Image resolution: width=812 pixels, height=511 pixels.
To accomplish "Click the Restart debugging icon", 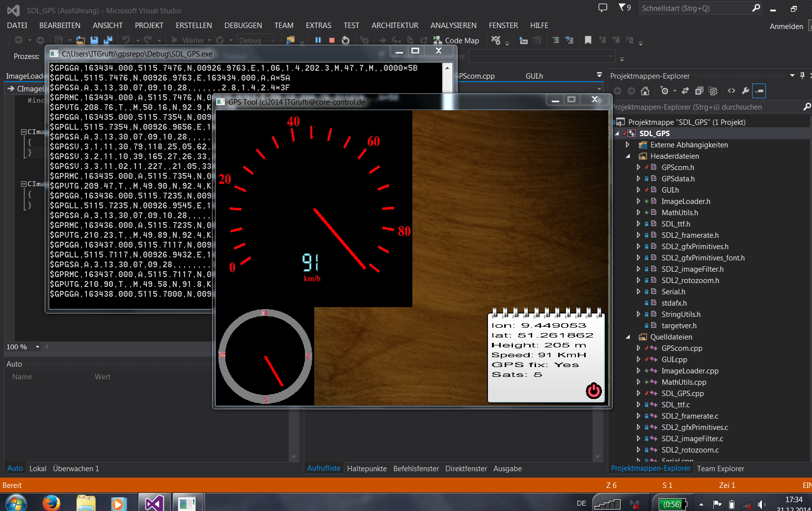I will 346,40.
